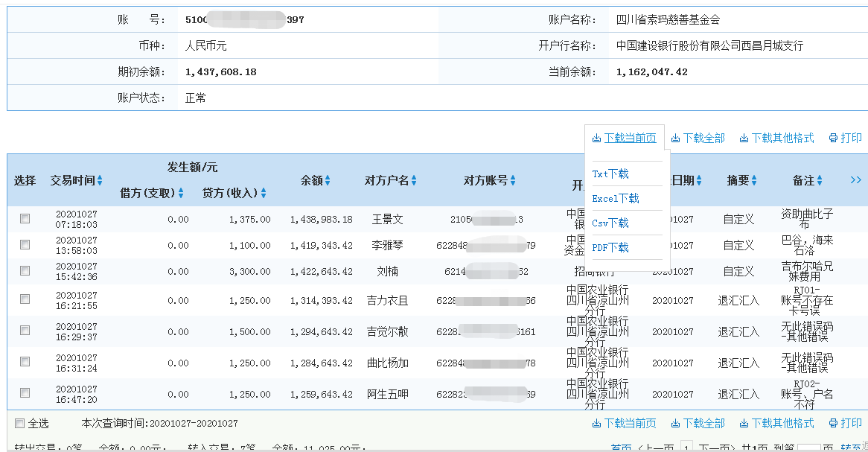868x452 pixels.
Task: Toggle the 全选 select-all checkbox
Action: (19, 423)
